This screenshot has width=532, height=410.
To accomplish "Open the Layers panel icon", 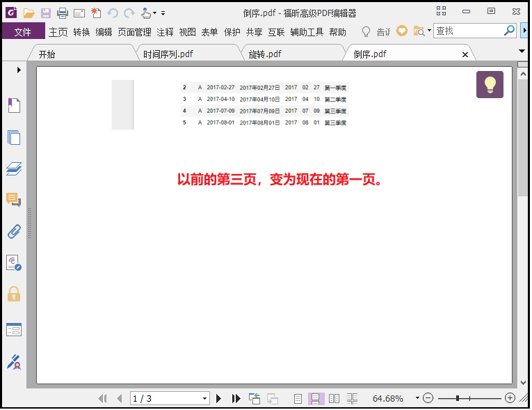I will [x=14, y=169].
